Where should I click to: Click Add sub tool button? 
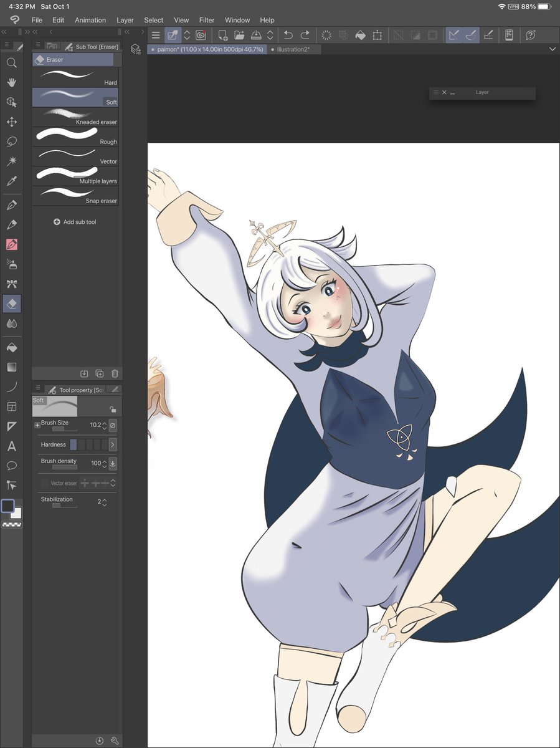pyautogui.click(x=75, y=222)
